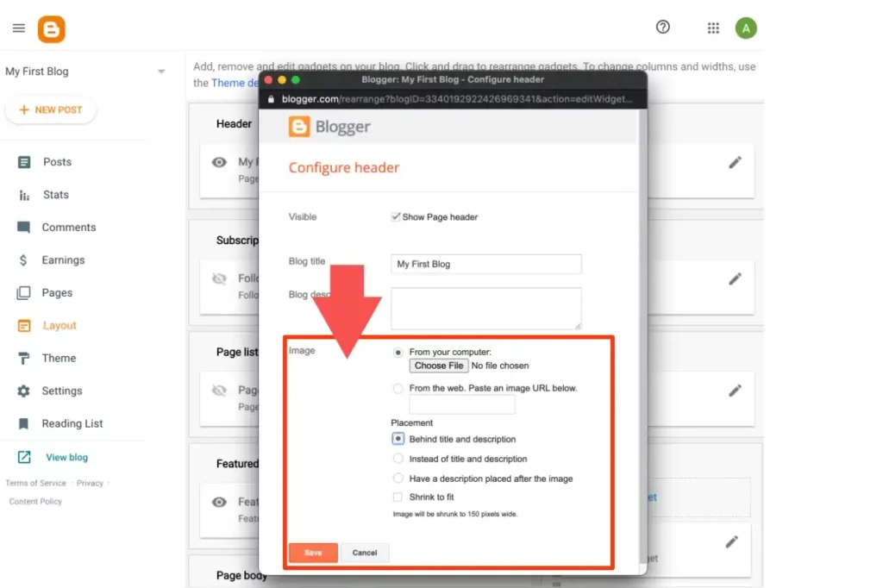883x588 pixels.
Task: Open Pages in the sidebar
Action: (57, 293)
